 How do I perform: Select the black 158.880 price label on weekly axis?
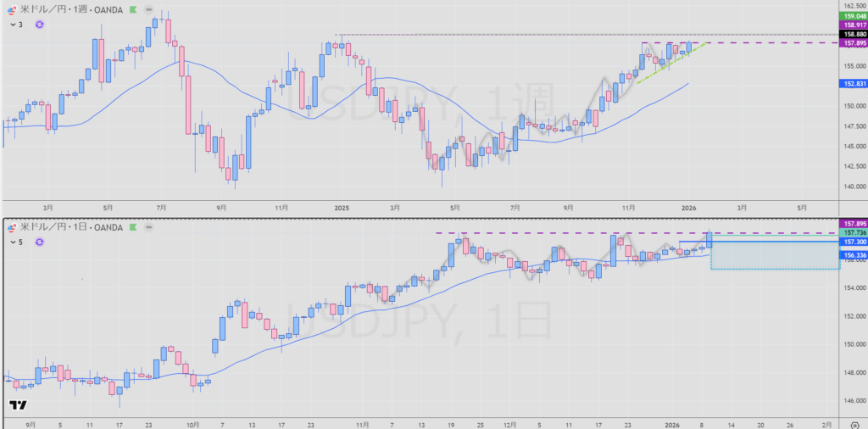[x=853, y=34]
